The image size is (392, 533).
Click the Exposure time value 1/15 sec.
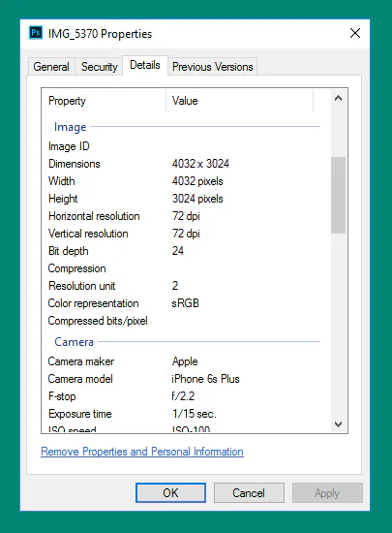pyautogui.click(x=195, y=414)
